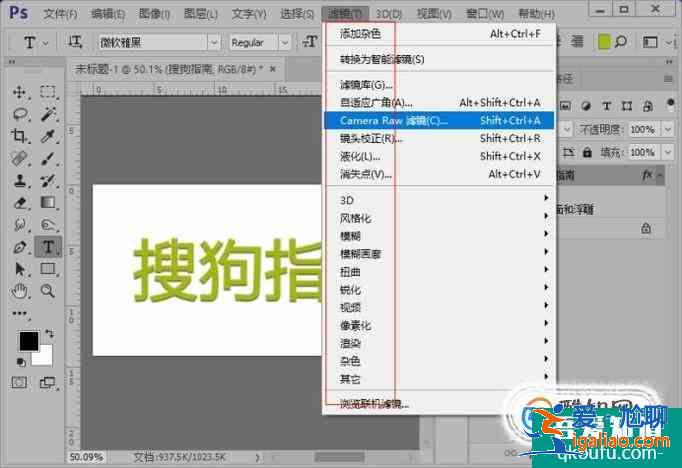Select the History Brush tool
This screenshot has width=682, height=468.
click(x=48, y=180)
